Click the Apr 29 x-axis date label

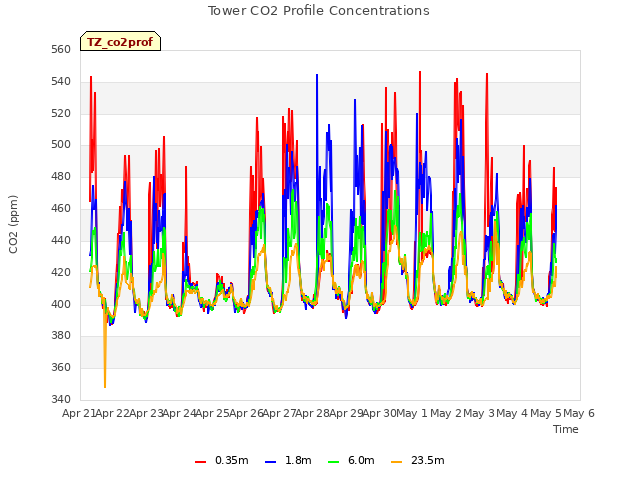coord(346,414)
